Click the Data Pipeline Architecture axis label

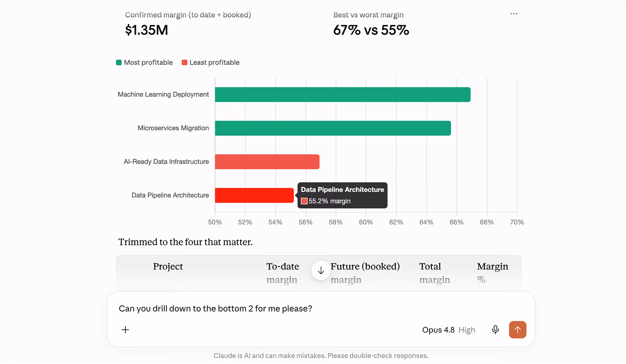170,195
